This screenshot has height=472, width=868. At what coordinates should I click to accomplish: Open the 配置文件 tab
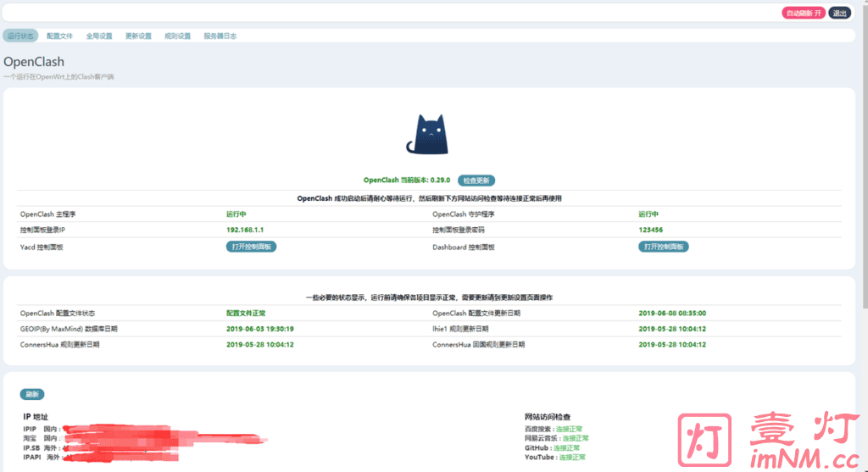point(59,36)
